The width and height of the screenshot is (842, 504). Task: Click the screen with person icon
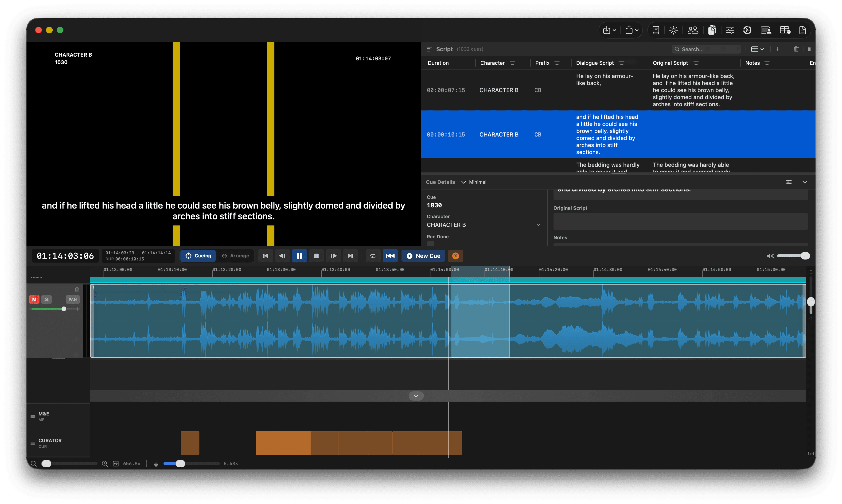point(766,30)
